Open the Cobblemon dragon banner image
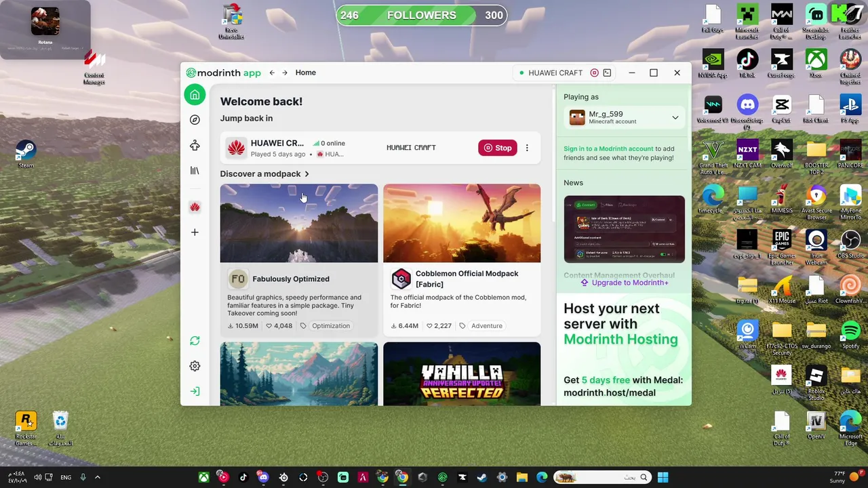The height and width of the screenshot is (488, 868). point(462,223)
